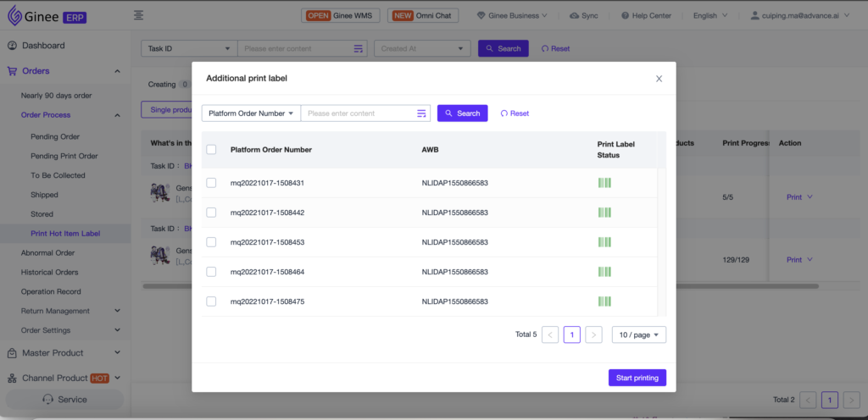Select Historical Orders in sidebar
This screenshot has width=868, height=420.
[50, 272]
